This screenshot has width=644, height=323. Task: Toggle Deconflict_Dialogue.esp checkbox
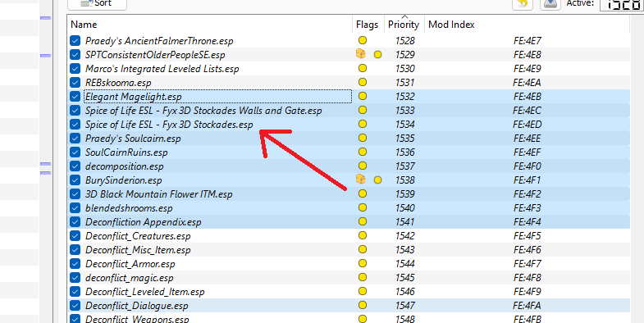click(x=75, y=306)
